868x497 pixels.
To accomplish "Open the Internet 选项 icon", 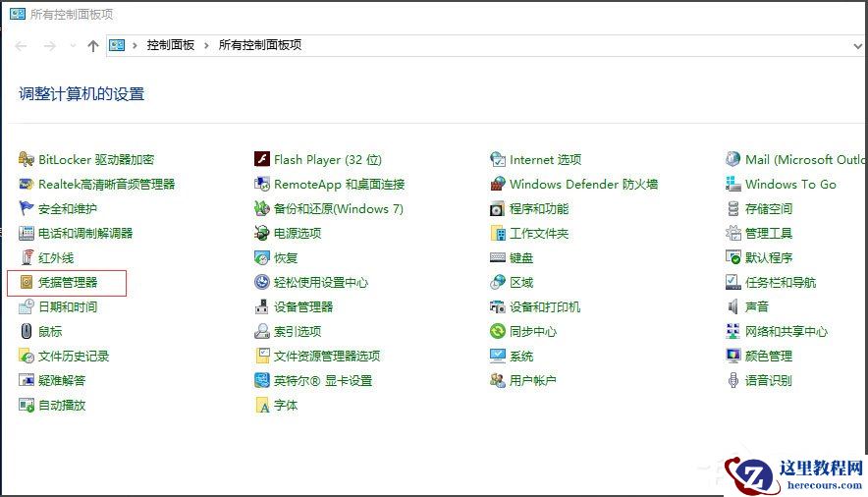I will click(498, 159).
